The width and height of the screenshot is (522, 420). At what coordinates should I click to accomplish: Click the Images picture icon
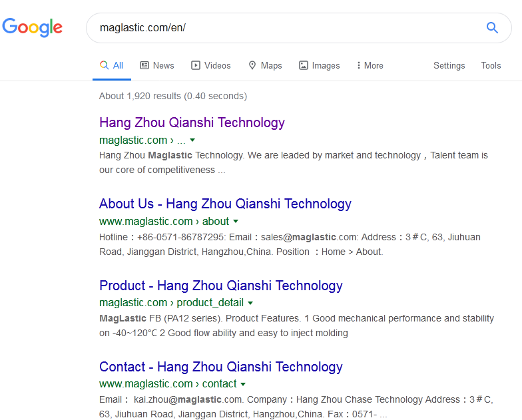pos(304,65)
